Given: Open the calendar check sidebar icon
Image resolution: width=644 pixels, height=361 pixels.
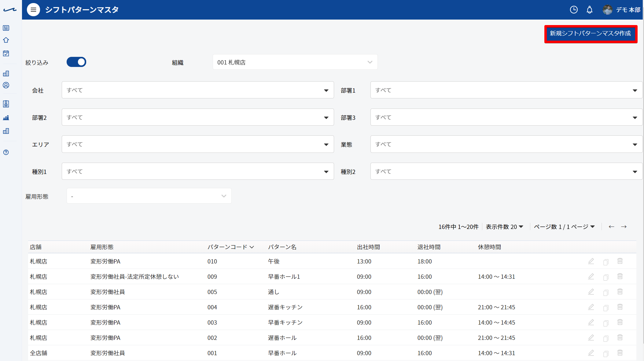Looking at the screenshot, I should click(x=6, y=53).
